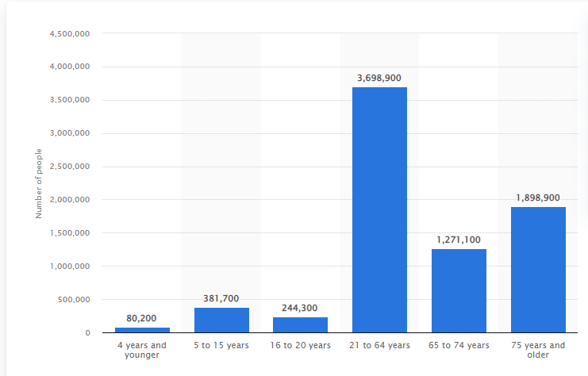Click the 'Number of people' axis title
The width and height of the screenshot is (588, 376).
coord(39,184)
